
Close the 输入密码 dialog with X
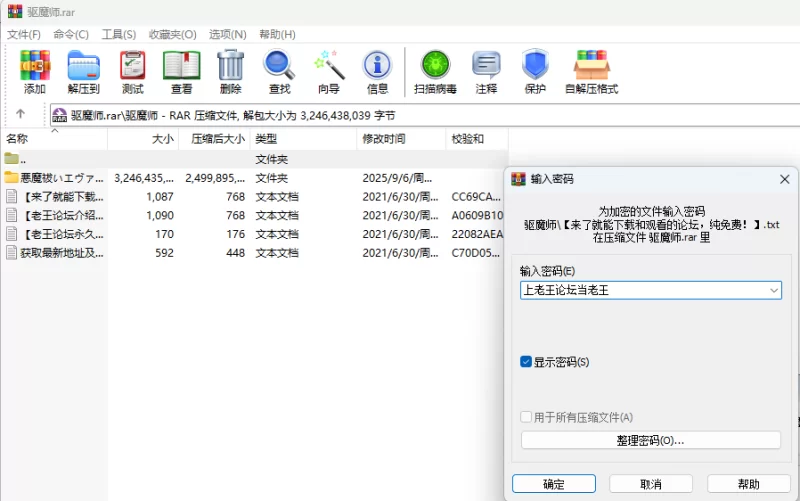[x=785, y=179]
